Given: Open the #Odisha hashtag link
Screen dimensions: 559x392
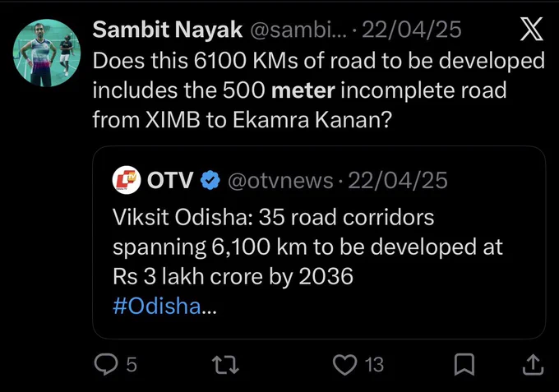Looking at the screenshot, I should [x=157, y=306].
